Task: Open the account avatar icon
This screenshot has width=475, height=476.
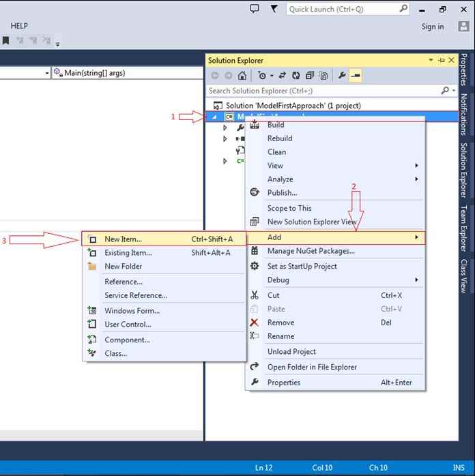Action: point(463,27)
